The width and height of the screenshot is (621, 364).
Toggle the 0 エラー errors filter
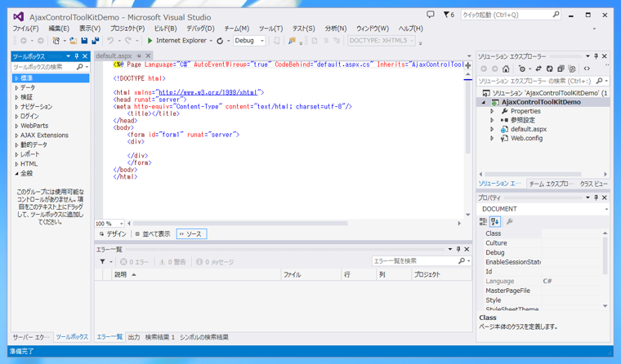[x=135, y=262]
